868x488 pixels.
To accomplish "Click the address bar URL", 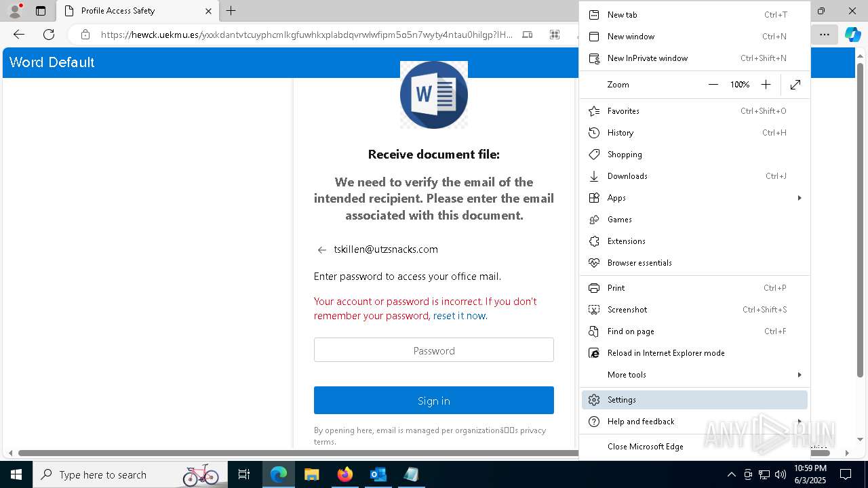I will 307,35.
